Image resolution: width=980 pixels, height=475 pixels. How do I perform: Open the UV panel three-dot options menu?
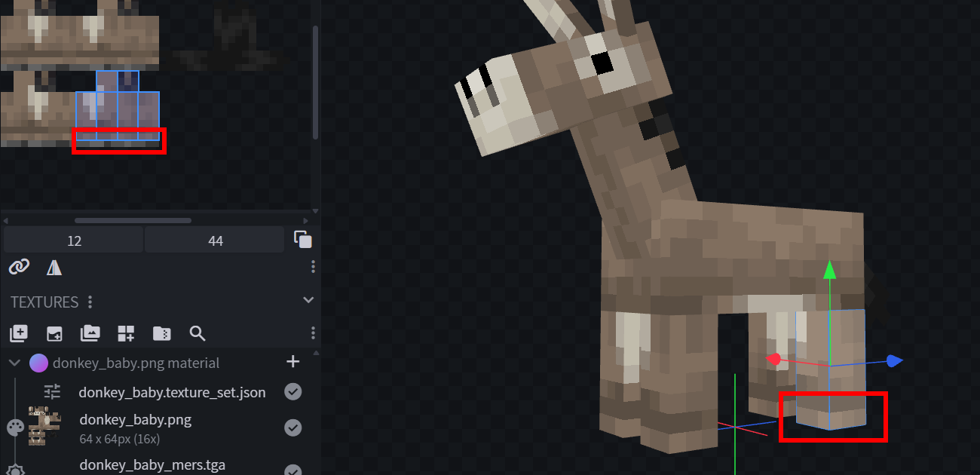coord(313,267)
